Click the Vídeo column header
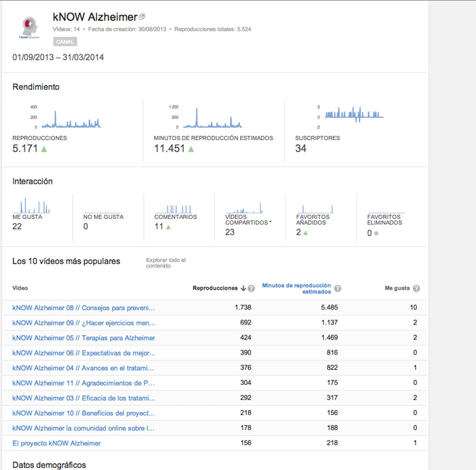Viewport: 476px width, 470px height. tap(20, 288)
